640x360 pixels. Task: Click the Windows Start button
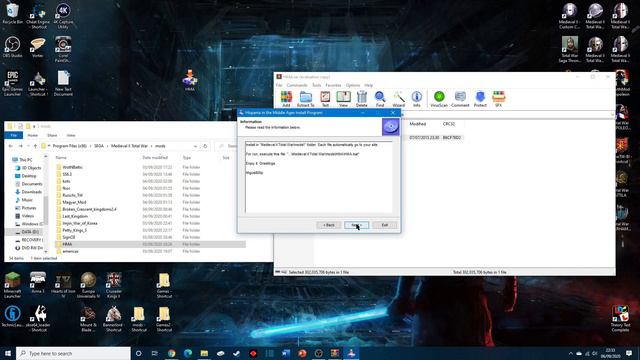pyautogui.click(x=8, y=353)
